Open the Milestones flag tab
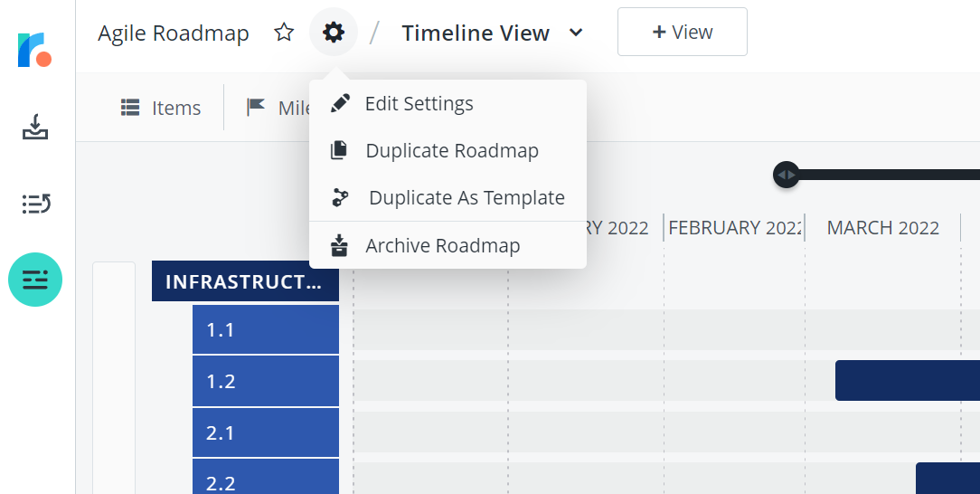 click(x=278, y=108)
